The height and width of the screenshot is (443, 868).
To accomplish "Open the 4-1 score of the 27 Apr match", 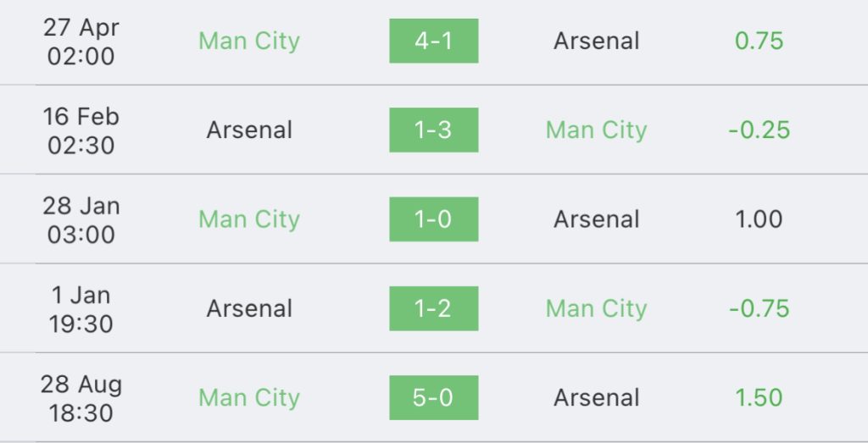I will [433, 41].
